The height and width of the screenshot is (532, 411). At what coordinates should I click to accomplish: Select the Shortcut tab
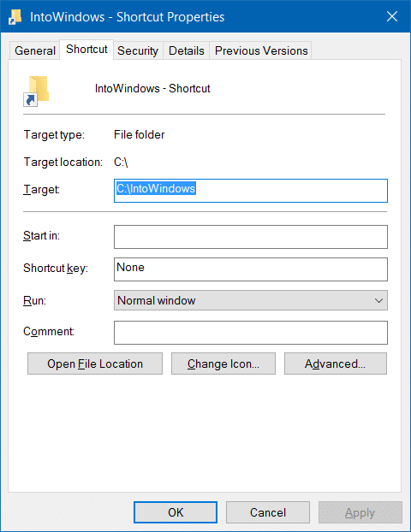[x=86, y=50]
